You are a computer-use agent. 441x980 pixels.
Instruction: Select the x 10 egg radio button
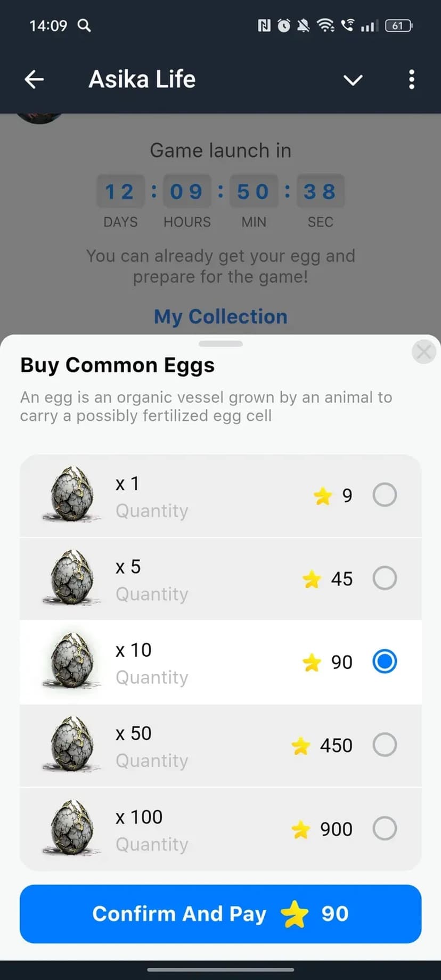click(385, 661)
